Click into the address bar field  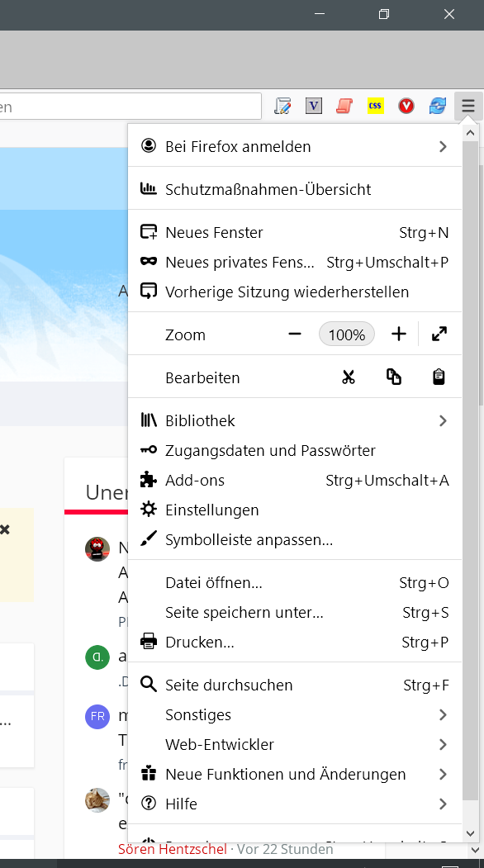click(130, 107)
